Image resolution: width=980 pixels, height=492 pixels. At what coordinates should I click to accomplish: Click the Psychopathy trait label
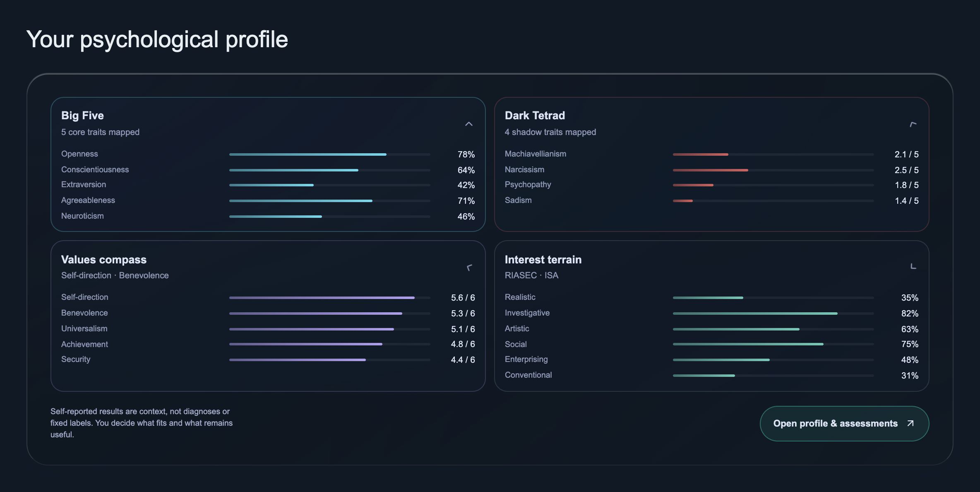point(528,184)
